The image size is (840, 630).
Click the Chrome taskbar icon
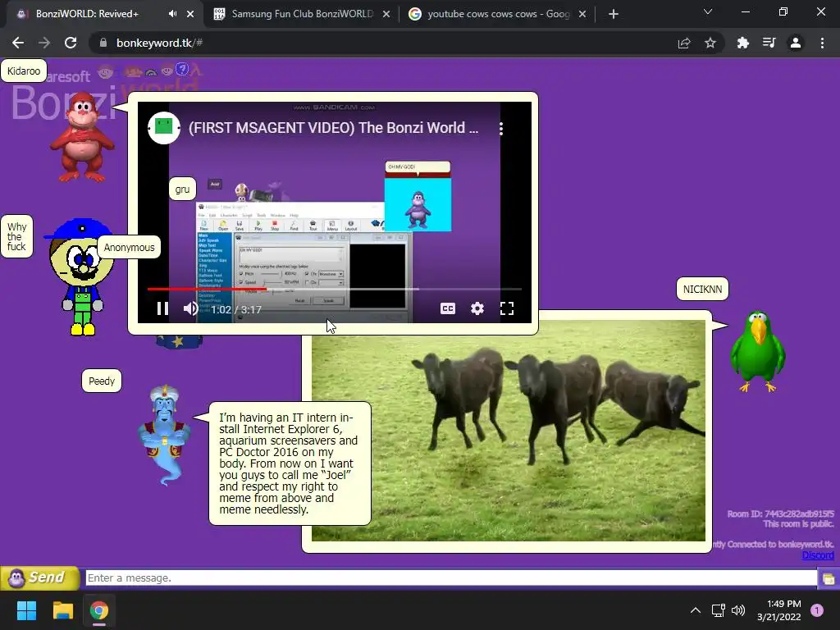99,610
